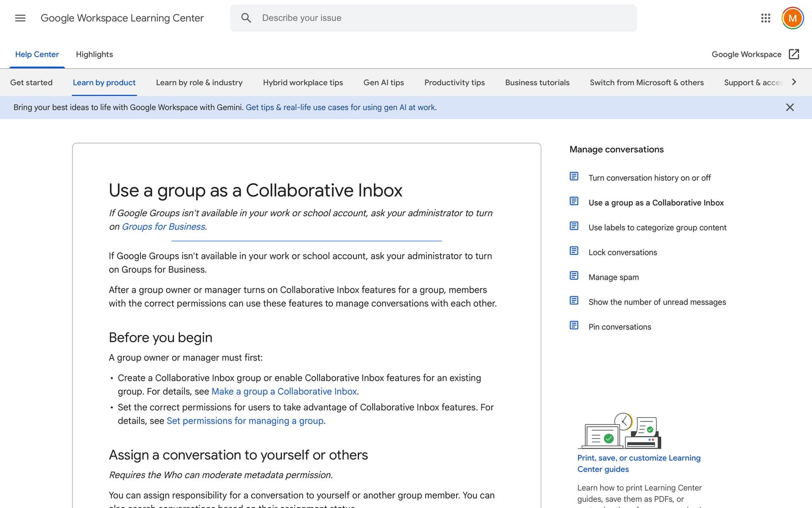The width and height of the screenshot is (812, 508).
Task: Open Use labels to categorize group content
Action: pos(657,227)
